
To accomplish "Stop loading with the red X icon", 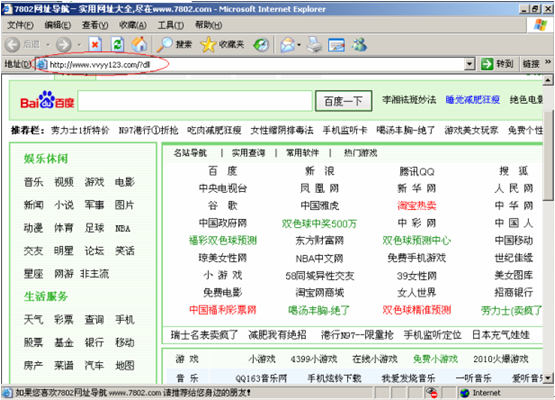I will [x=95, y=45].
